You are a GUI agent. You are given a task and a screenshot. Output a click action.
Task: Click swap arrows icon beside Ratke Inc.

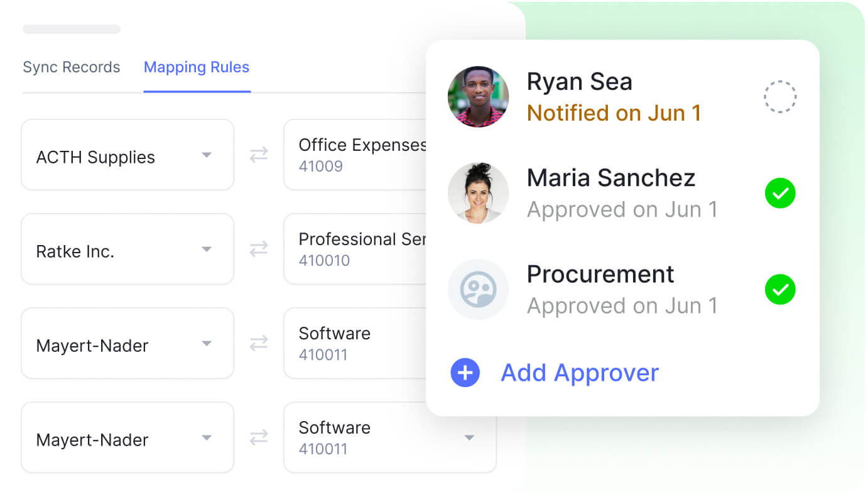pyautogui.click(x=259, y=249)
